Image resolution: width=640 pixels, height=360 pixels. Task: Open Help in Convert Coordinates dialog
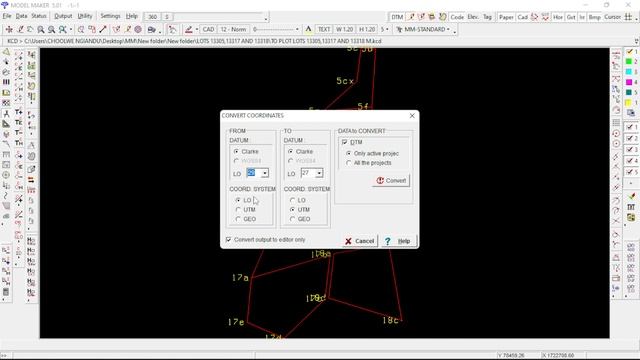[398, 241]
